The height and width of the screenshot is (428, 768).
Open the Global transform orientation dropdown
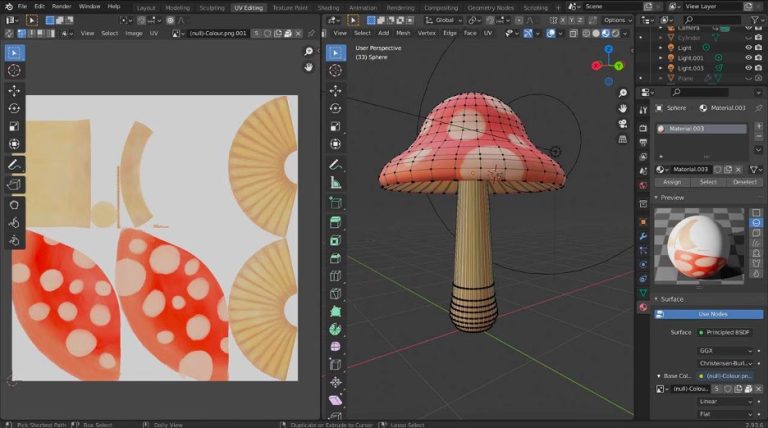coord(445,19)
